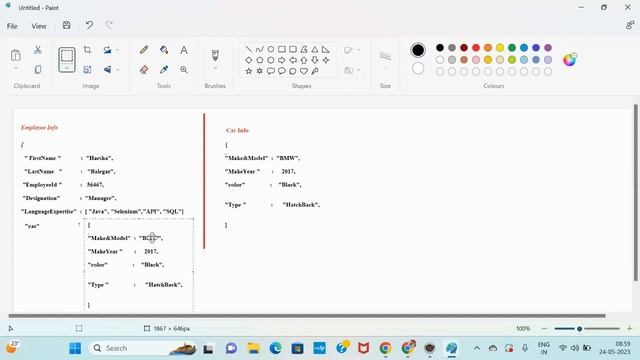
Task: Select Colour 2 white circle
Action: click(418, 68)
